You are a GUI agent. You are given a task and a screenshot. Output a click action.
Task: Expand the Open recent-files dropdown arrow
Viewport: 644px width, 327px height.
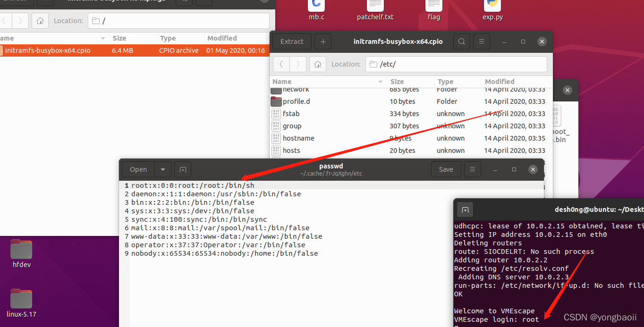tap(162, 169)
